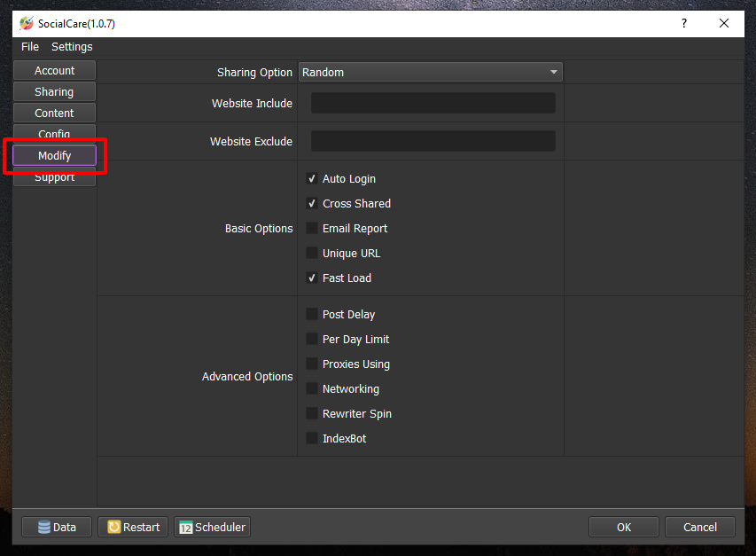
Task: Uncheck the Cross Shared checkbox
Action: (x=312, y=203)
